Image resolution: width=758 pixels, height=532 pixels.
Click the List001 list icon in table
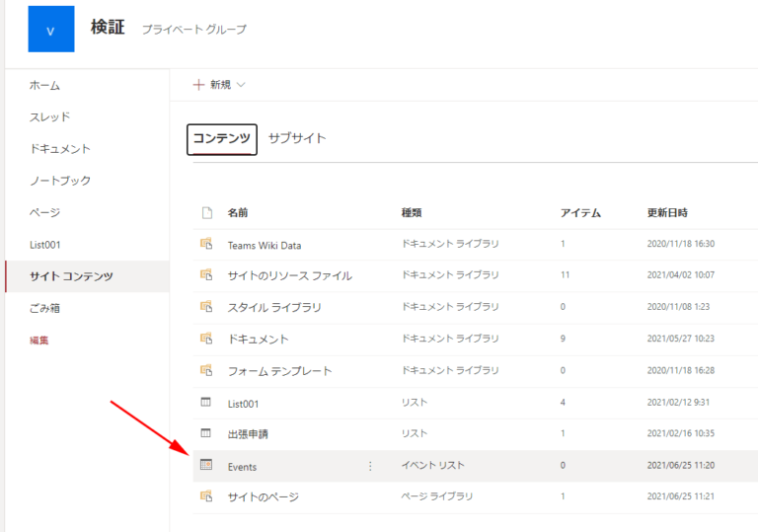coord(206,402)
